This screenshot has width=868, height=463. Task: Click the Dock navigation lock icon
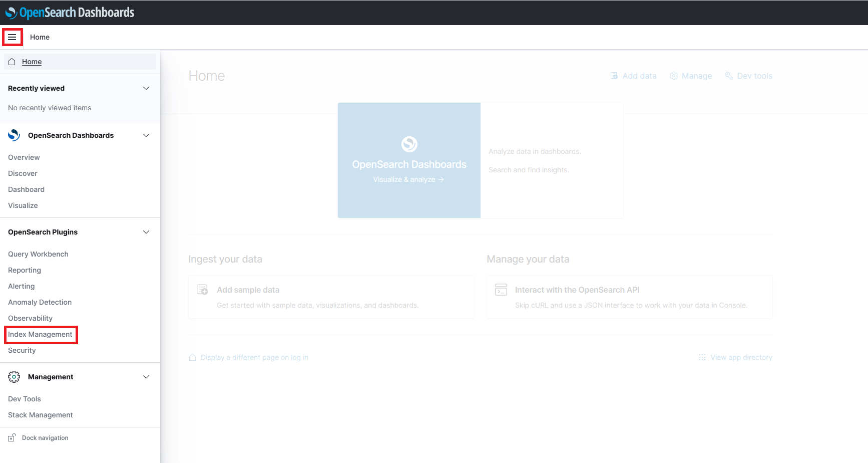pos(12,437)
